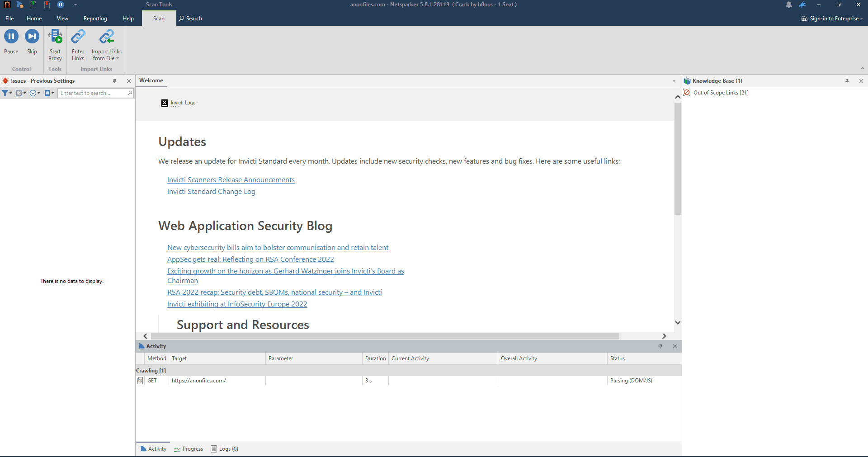Pause the scan using the ribbon Pause button

tap(11, 37)
